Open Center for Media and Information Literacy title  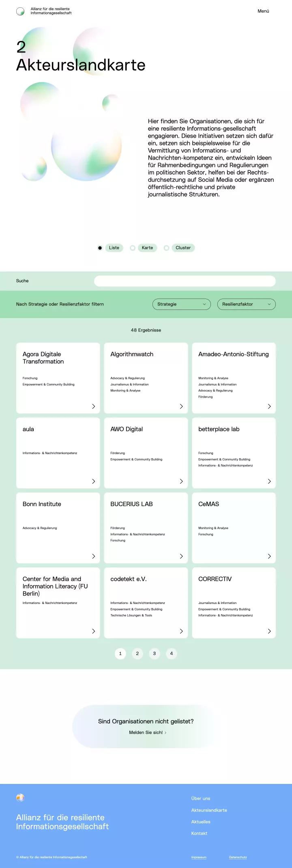pyautogui.click(x=55, y=586)
